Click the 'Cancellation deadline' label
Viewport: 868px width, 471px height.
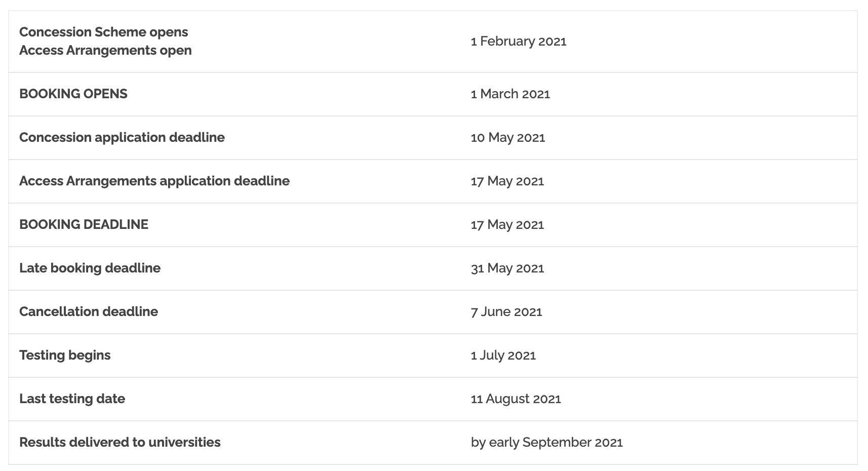89,311
